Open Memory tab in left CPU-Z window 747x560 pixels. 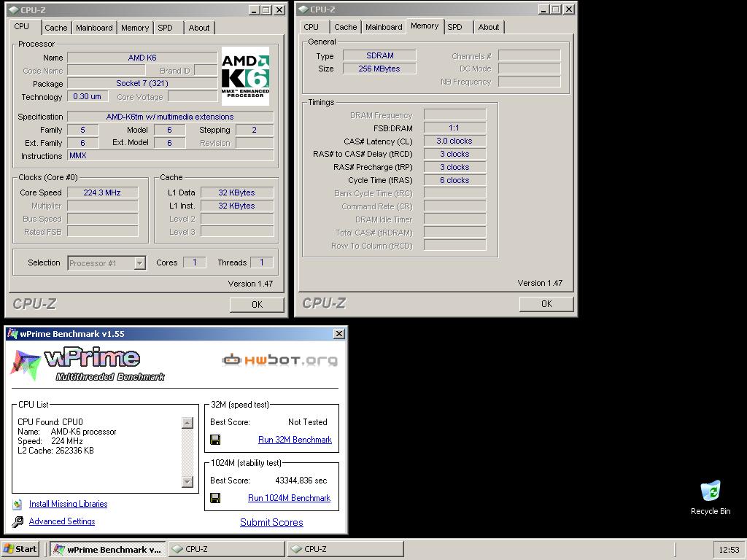[135, 28]
